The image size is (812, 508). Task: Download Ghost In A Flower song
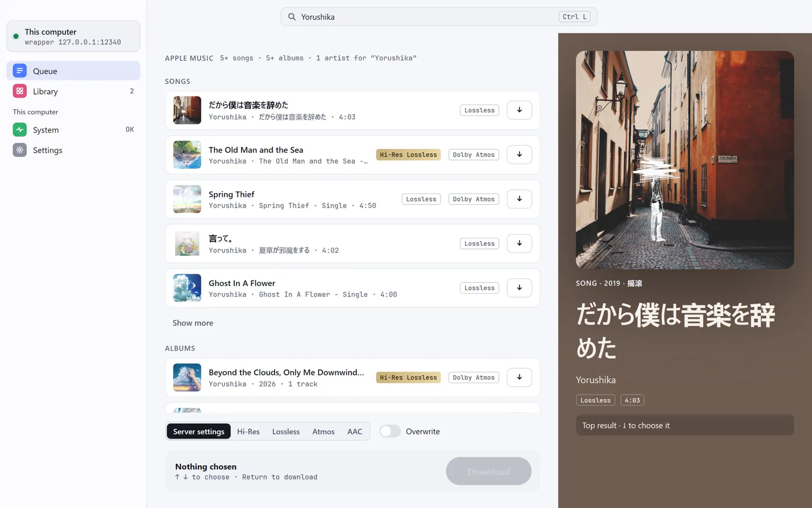519,288
